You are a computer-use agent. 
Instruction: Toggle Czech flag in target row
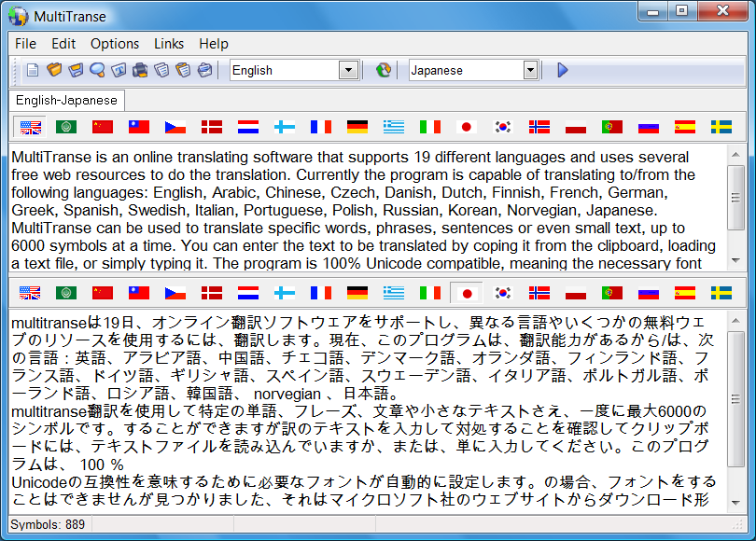[x=175, y=293]
